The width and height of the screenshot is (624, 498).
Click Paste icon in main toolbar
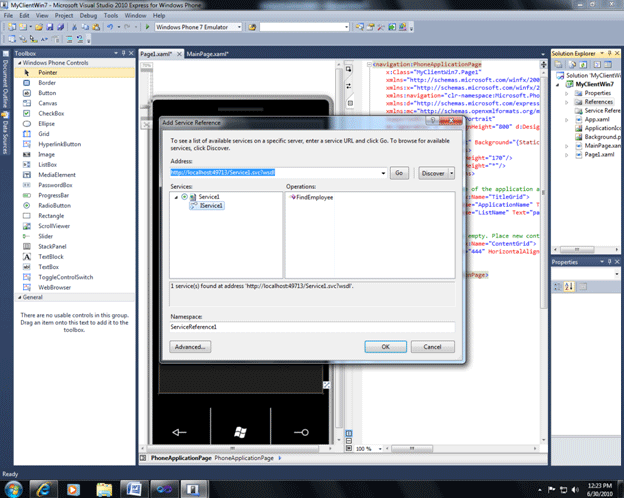click(x=96, y=27)
